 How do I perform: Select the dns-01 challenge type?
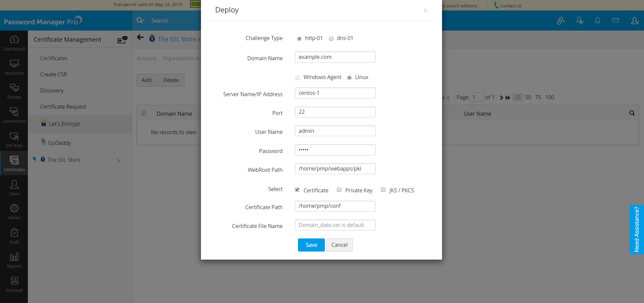tap(331, 39)
